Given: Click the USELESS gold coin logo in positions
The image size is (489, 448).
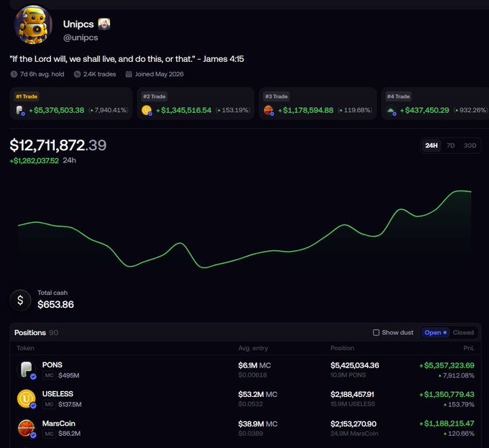Looking at the screenshot, I should click(x=27, y=399).
